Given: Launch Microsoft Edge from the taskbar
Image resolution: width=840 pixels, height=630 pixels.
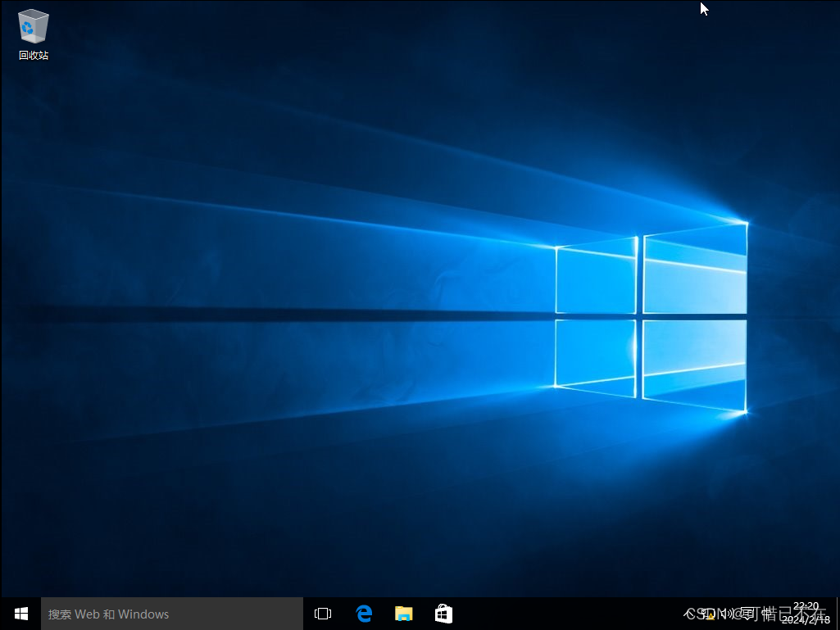Looking at the screenshot, I should [364, 614].
